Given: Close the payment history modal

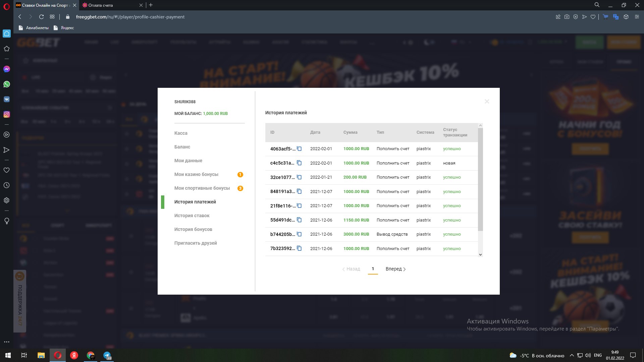Looking at the screenshot, I should pos(487,102).
